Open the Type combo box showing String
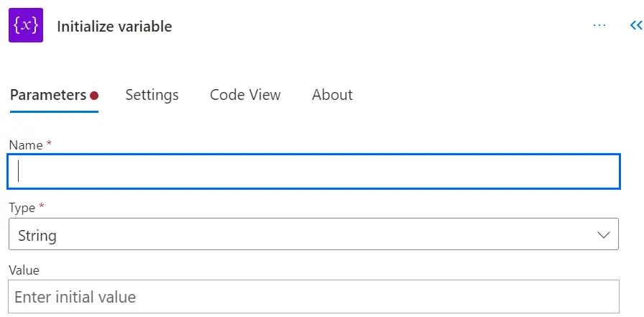644x317 pixels. tap(313, 235)
